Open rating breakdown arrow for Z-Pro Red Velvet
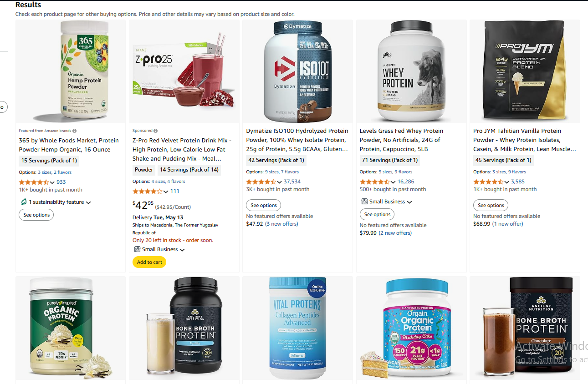Viewport: 588px width, 384px height. (166, 192)
